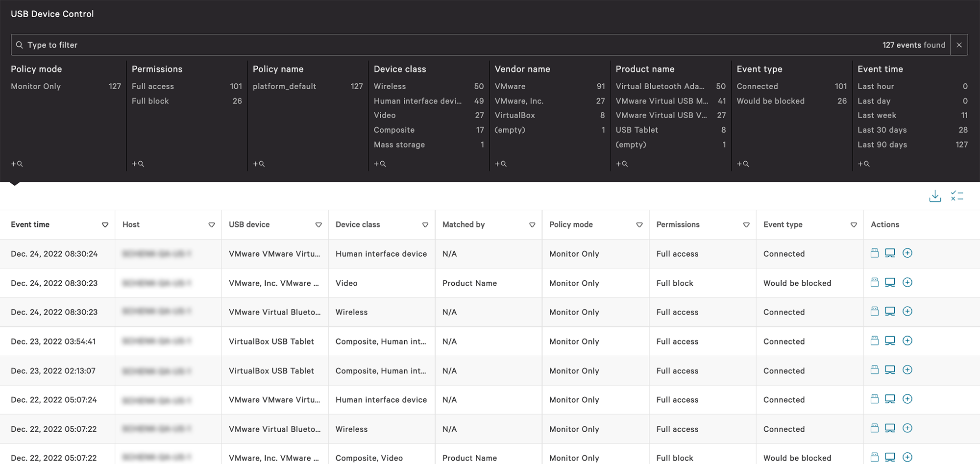Open the Host column filter dropdown
The image size is (980, 464).
click(x=212, y=225)
